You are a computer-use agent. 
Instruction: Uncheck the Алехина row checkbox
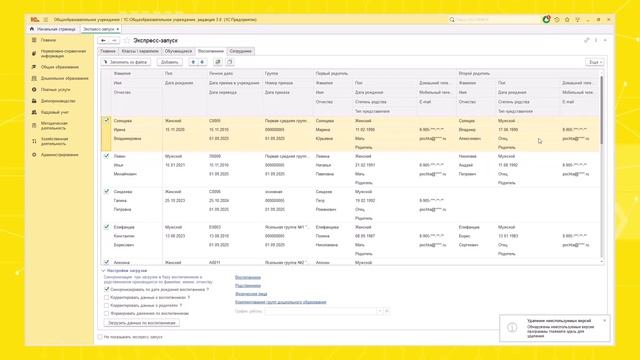107,262
